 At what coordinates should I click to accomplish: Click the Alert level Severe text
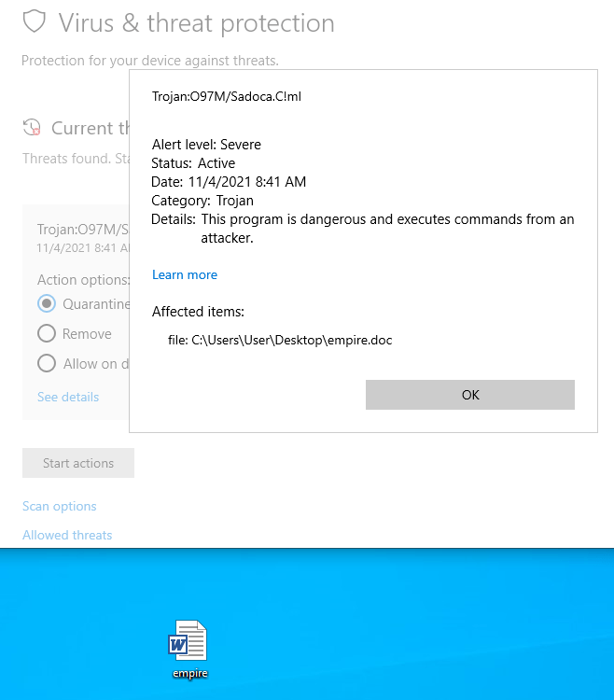coord(206,145)
